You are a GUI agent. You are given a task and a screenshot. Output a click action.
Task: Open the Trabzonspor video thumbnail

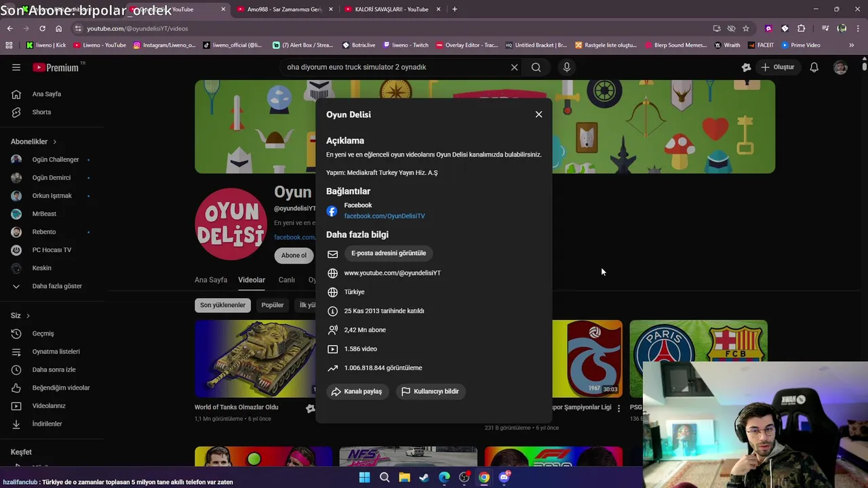[x=587, y=359]
